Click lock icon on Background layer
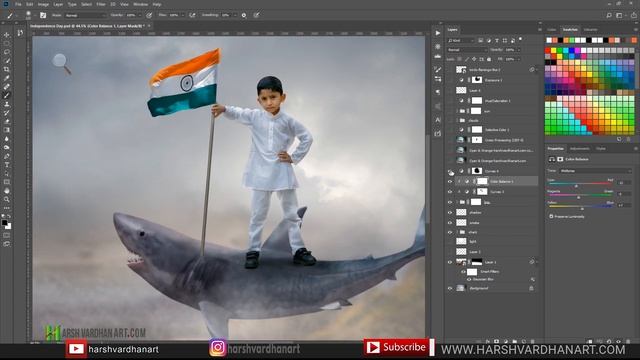Screen dimensions: 640x360 pos(531,288)
